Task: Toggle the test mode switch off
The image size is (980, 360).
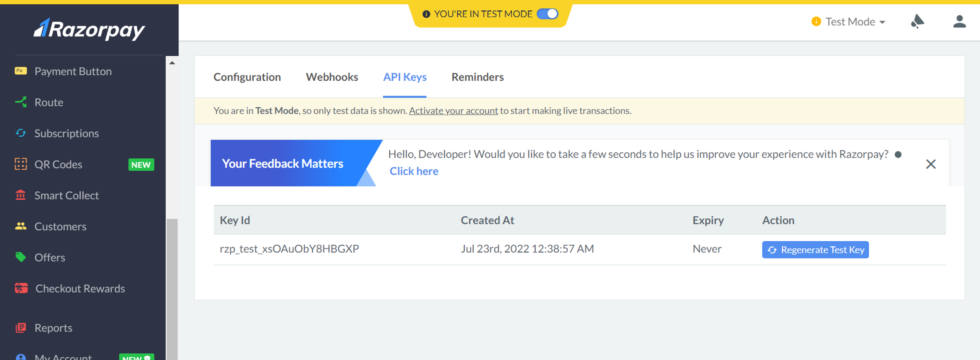Action: click(x=547, y=14)
